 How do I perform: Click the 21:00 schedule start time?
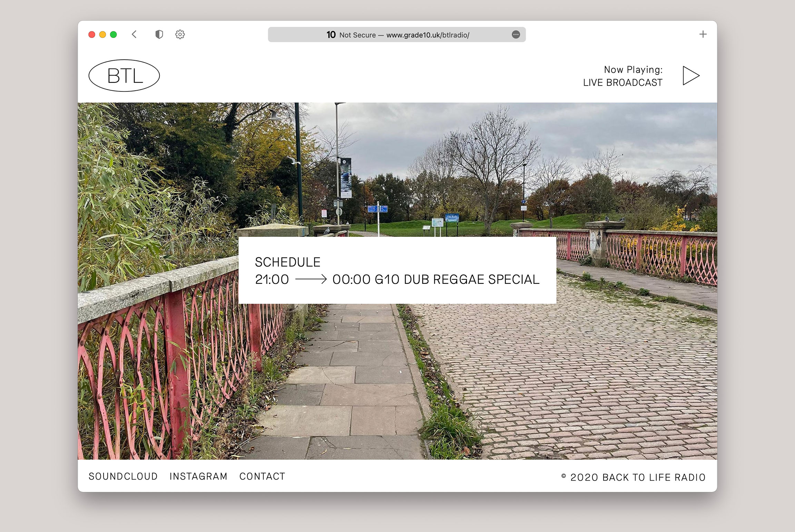coord(272,279)
